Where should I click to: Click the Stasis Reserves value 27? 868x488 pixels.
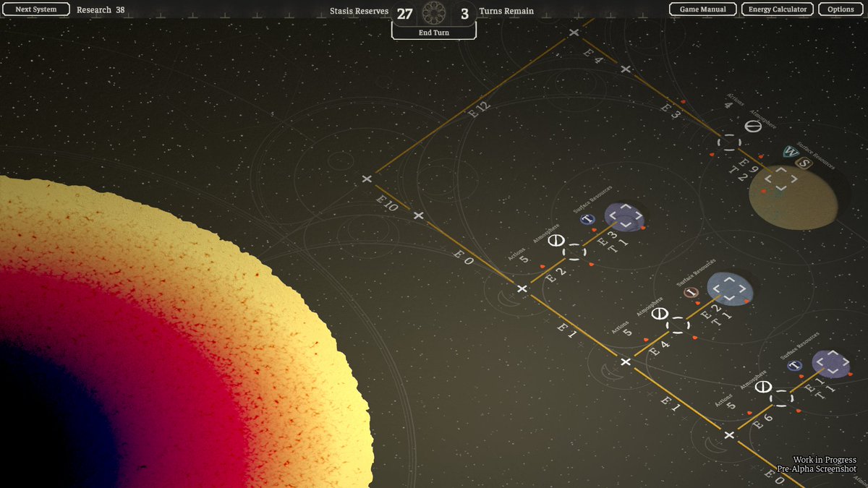(404, 12)
